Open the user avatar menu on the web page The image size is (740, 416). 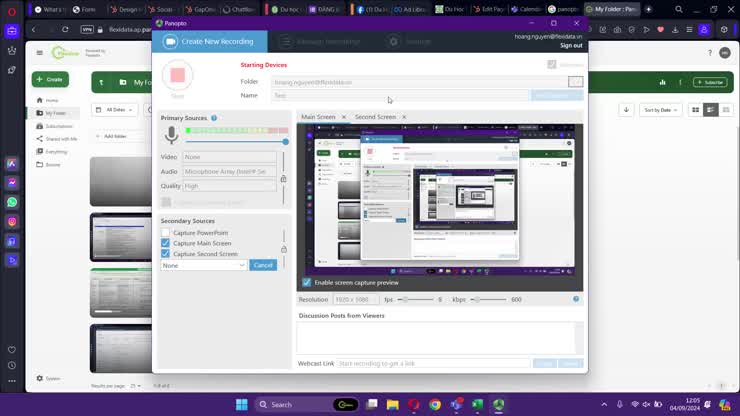pyautogui.click(x=725, y=53)
